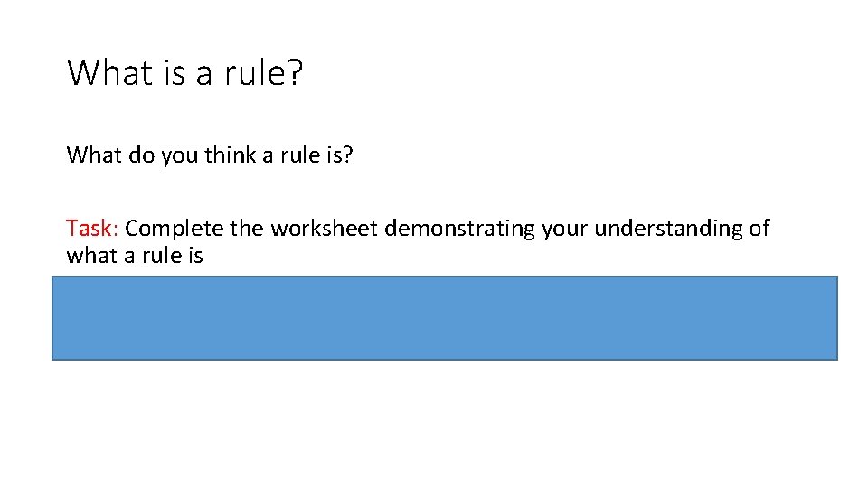This screenshot has height=488, width=868.
Task: Click the word "worksheet" in the task line
Action: (x=325, y=229)
